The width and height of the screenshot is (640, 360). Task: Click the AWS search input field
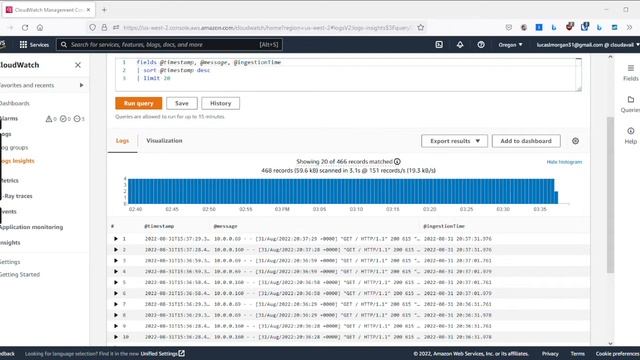coord(169,44)
